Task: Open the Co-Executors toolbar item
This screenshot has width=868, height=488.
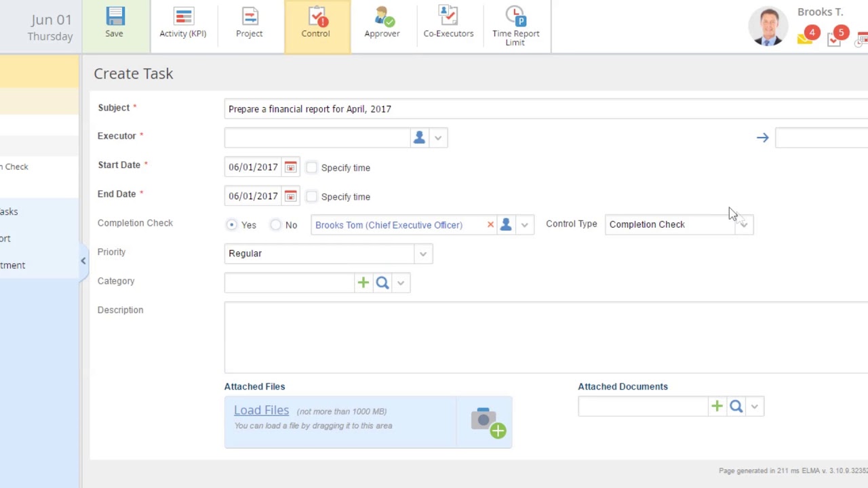Action: (x=448, y=23)
